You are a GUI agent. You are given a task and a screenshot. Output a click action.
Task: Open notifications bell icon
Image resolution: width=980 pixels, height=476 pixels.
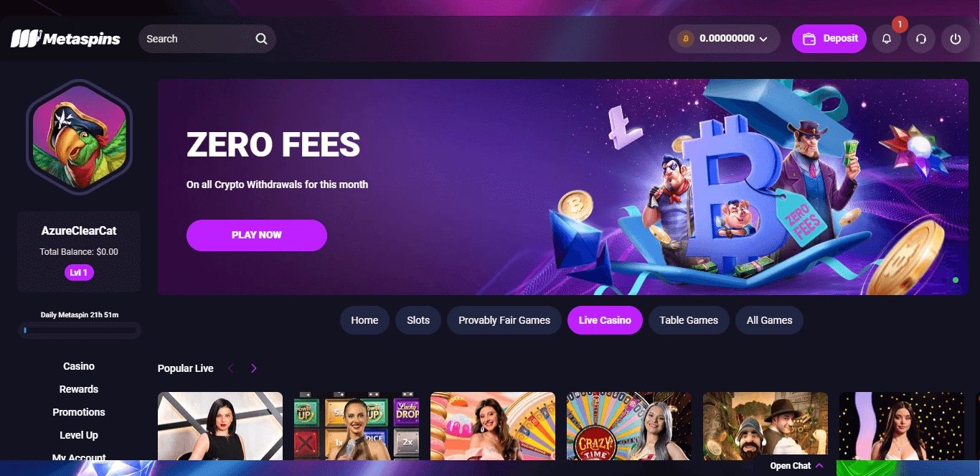pyautogui.click(x=887, y=39)
